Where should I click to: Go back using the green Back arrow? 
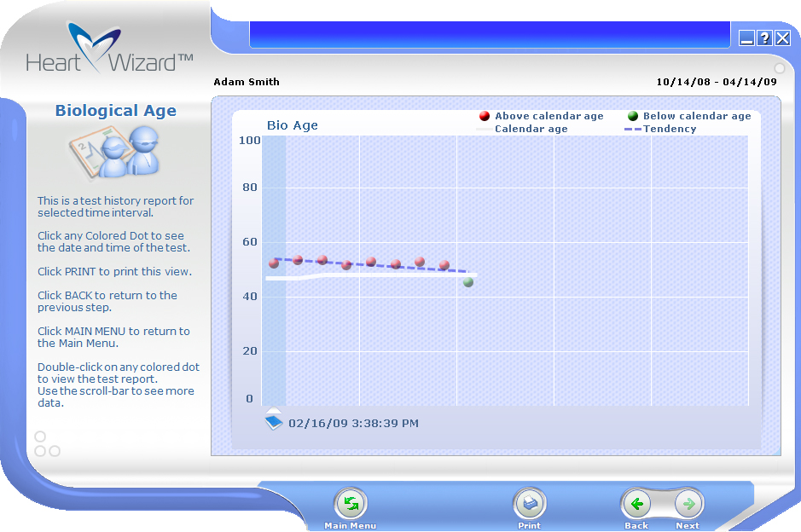636,504
